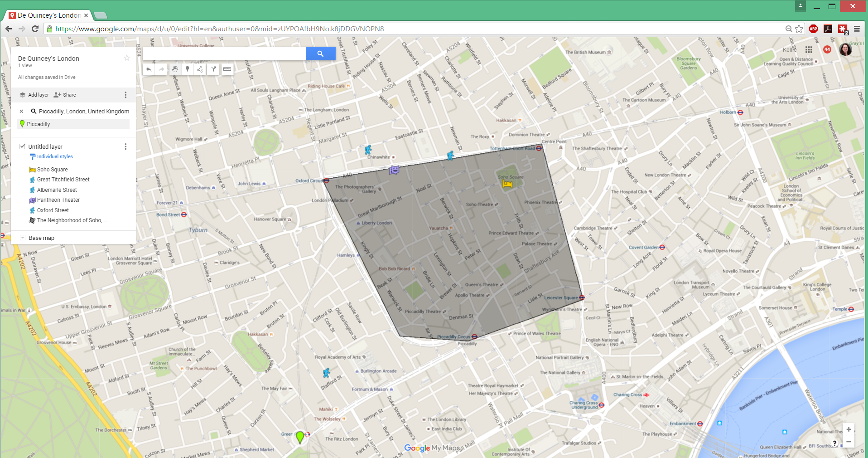This screenshot has width=868, height=458.
Task: Select the hand pan tool
Action: pyautogui.click(x=175, y=69)
